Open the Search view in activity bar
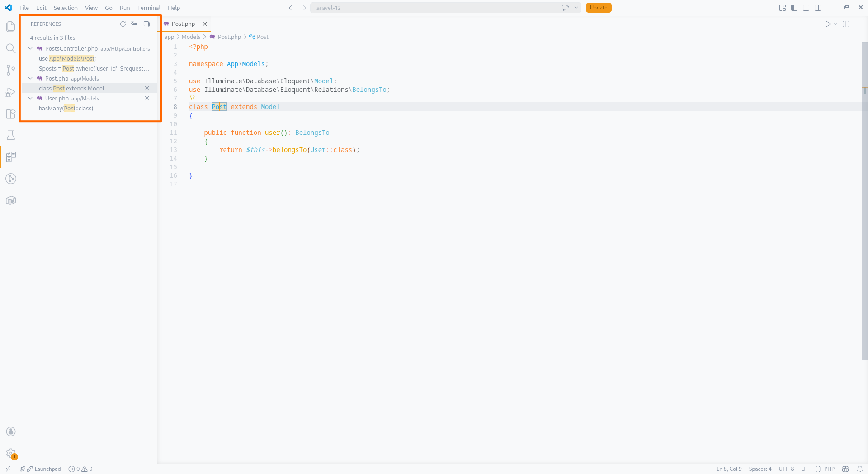This screenshot has width=868, height=474. pos(11,48)
